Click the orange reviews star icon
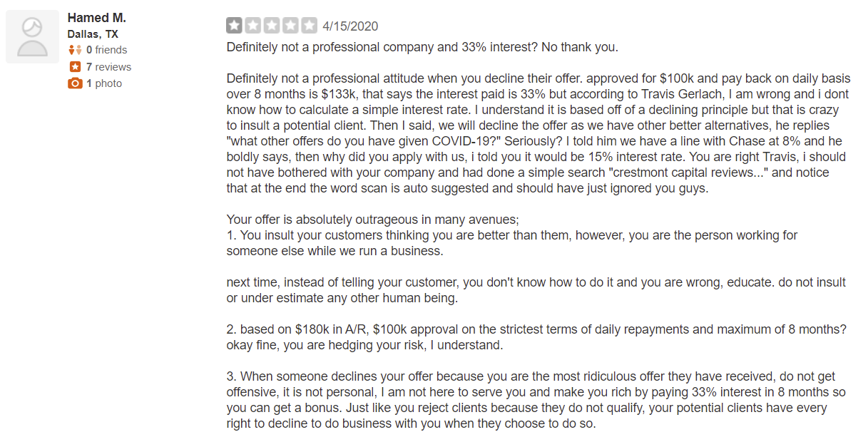Viewport: 868px width, 442px height. (x=75, y=67)
